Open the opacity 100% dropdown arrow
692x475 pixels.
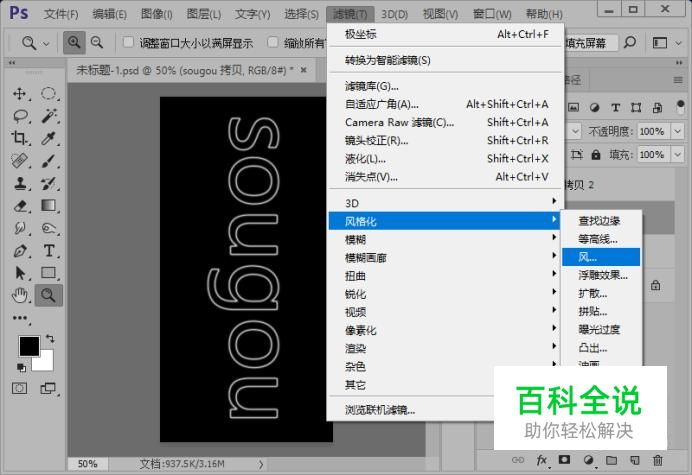677,131
